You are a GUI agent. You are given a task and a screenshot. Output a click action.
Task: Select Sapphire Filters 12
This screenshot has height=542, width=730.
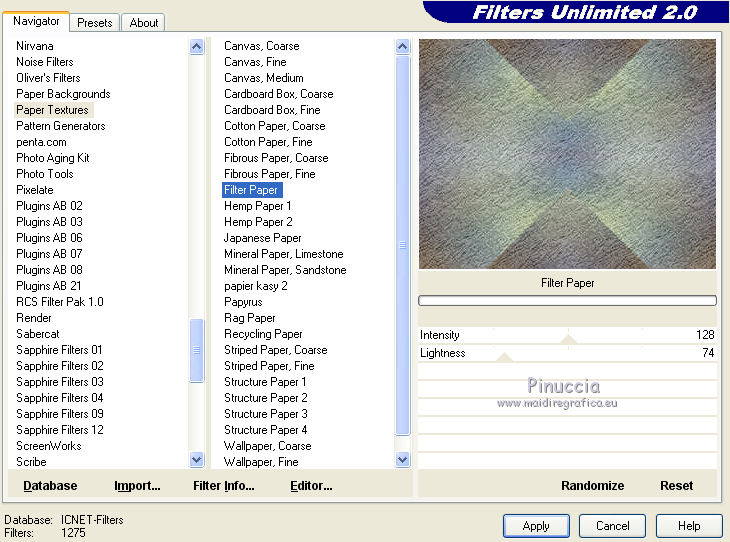click(60, 430)
